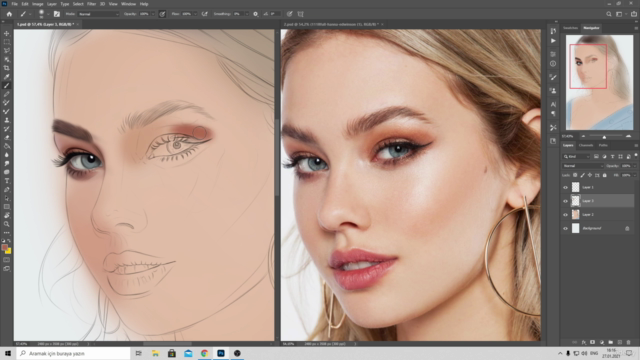The image size is (640, 360).
Task: Open the Layers panel flyout menu icon
Action: (x=636, y=145)
